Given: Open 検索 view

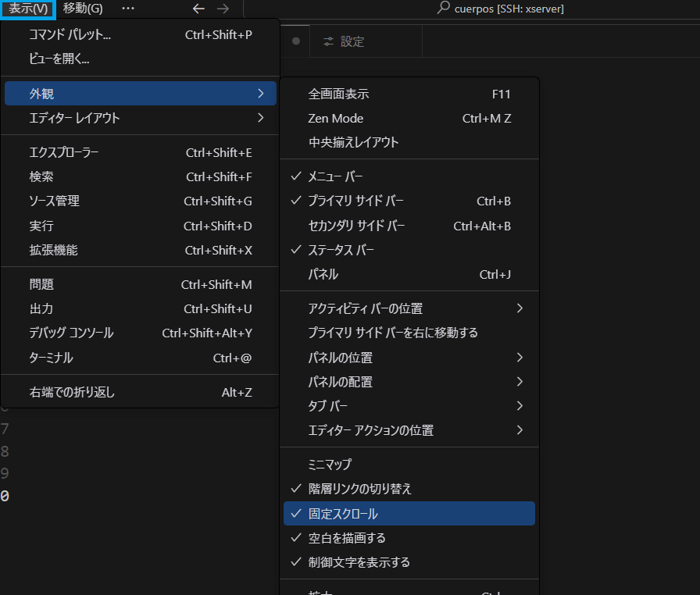Looking at the screenshot, I should 140,176.
